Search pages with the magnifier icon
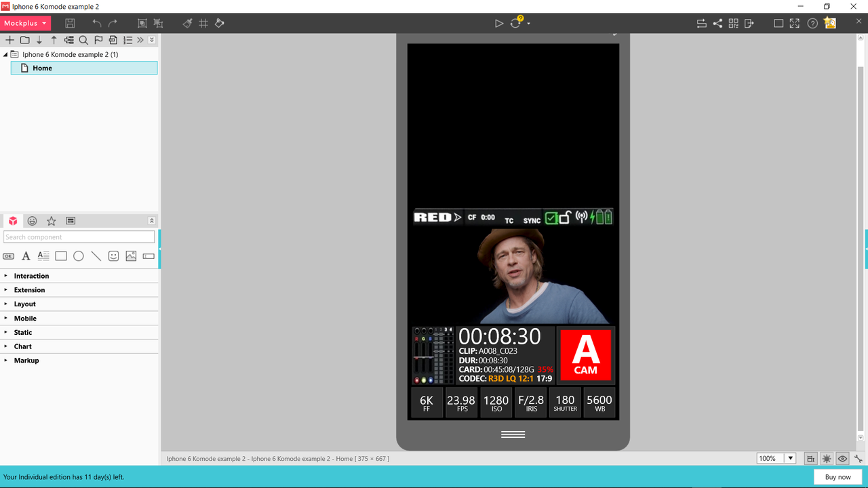This screenshot has width=868, height=488. (x=83, y=40)
